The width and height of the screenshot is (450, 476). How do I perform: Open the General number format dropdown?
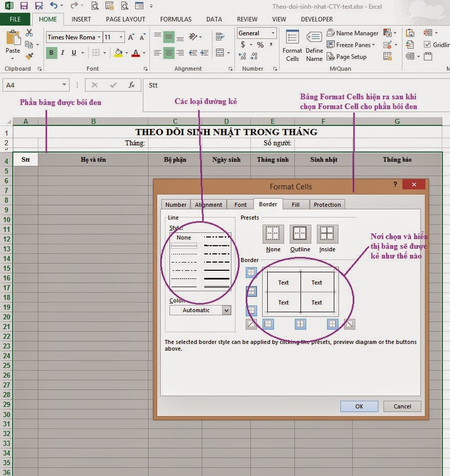(x=273, y=33)
